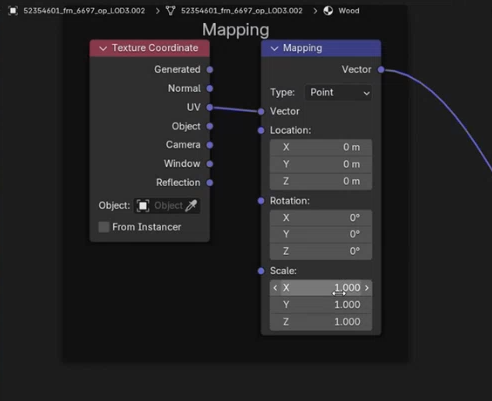Click the Mapping Scale input socket

click(x=261, y=271)
